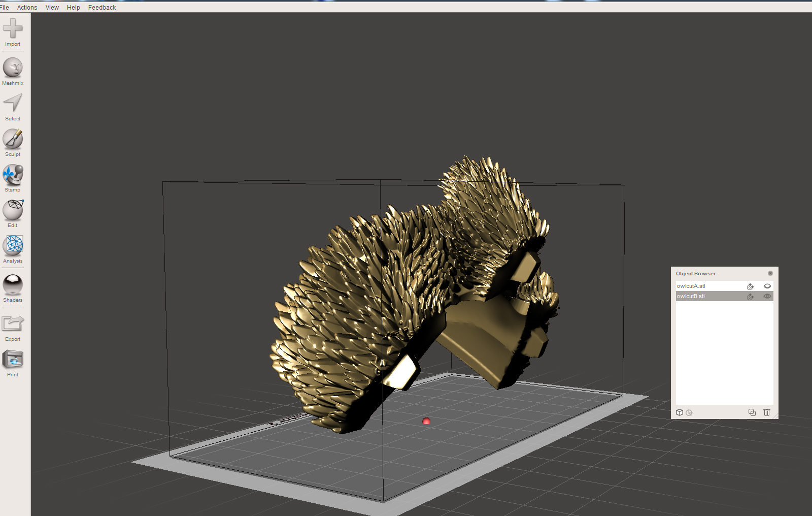Toggle the pin icon on owlcutA.stl
This screenshot has height=516, width=812.
[x=751, y=286]
